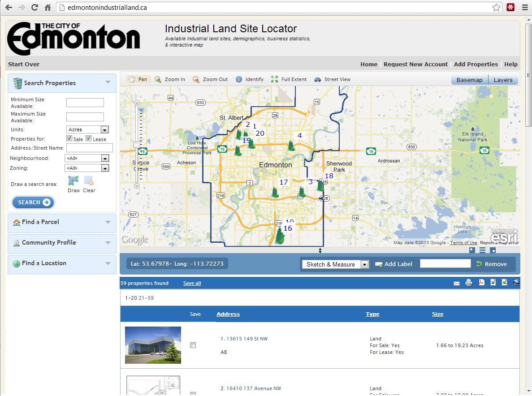This screenshot has height=396, width=532.
Task: Click map resize handle below map
Action: click(x=320, y=250)
